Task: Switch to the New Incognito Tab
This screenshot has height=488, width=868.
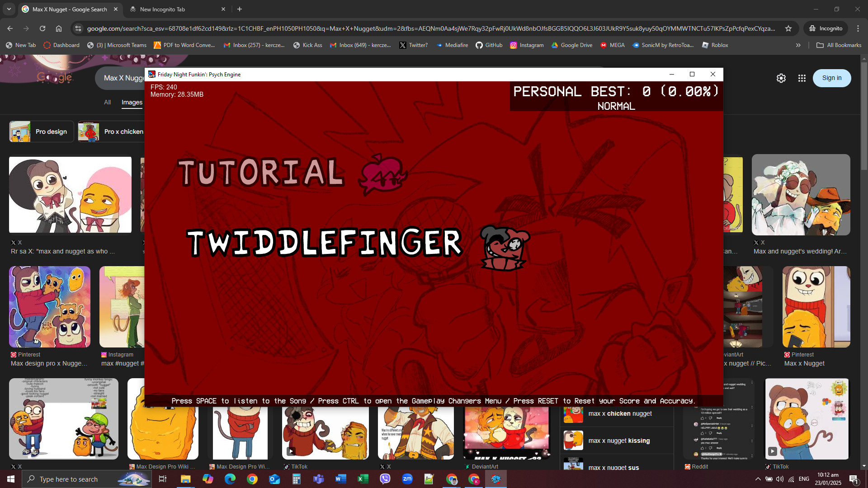Action: tap(163, 9)
